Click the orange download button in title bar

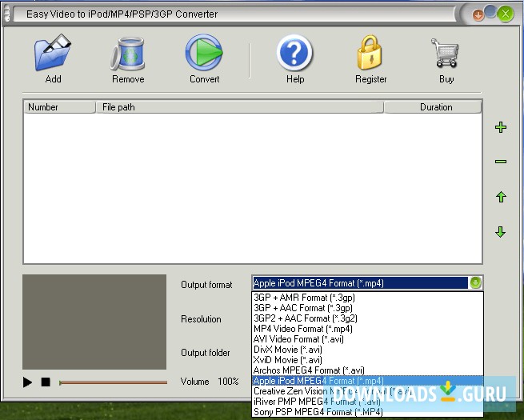(478, 15)
